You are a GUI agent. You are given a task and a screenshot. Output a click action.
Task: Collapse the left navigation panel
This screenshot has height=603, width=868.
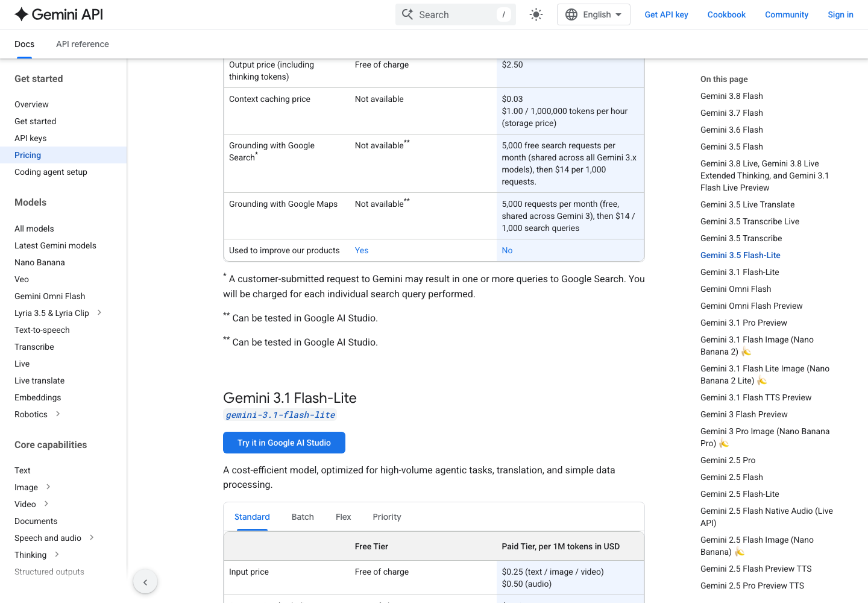tap(145, 582)
